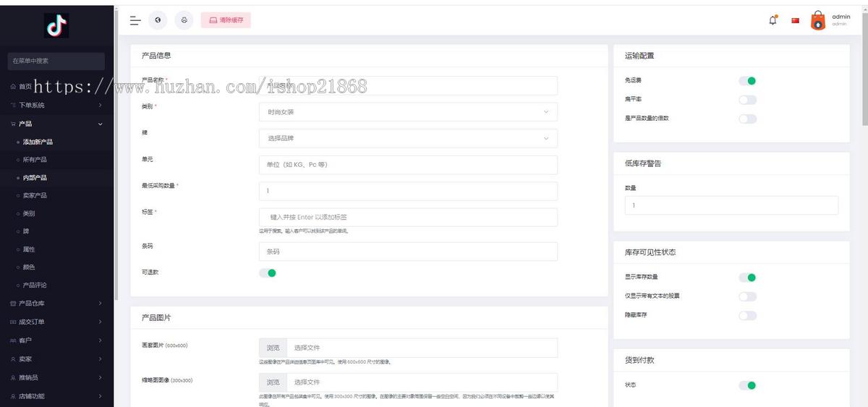The height and width of the screenshot is (407, 868).
Task: Open the admin avatar shopping bag icon
Action: tap(818, 20)
